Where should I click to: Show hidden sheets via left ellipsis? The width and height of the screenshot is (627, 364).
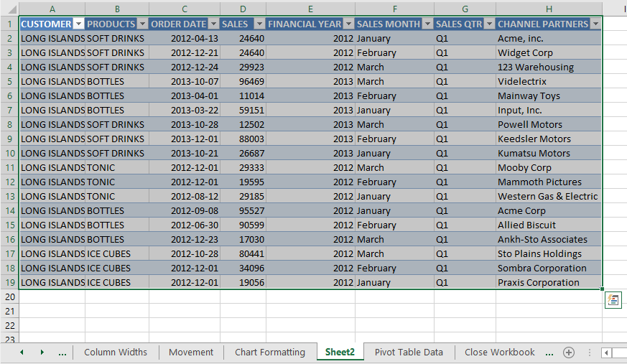[62, 353]
